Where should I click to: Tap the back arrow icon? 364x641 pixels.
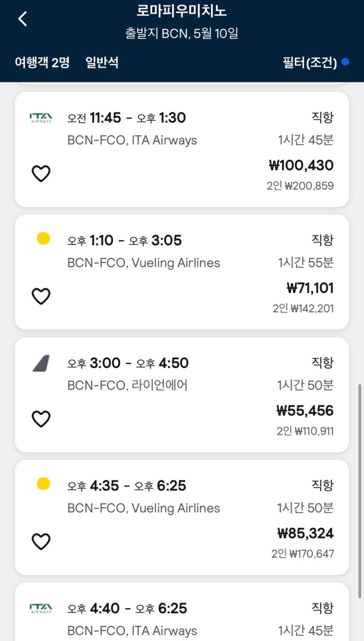22,19
